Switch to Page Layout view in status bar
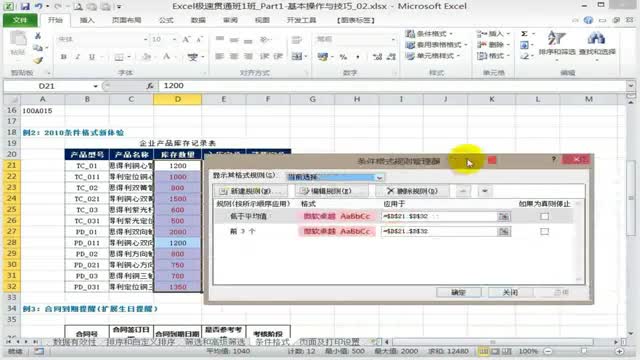 pos(495,351)
